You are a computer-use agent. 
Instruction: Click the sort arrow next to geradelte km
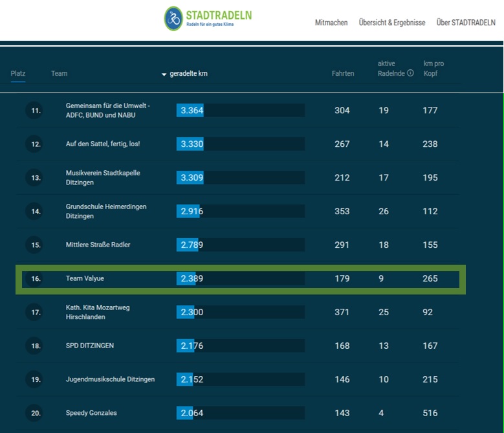click(x=164, y=74)
